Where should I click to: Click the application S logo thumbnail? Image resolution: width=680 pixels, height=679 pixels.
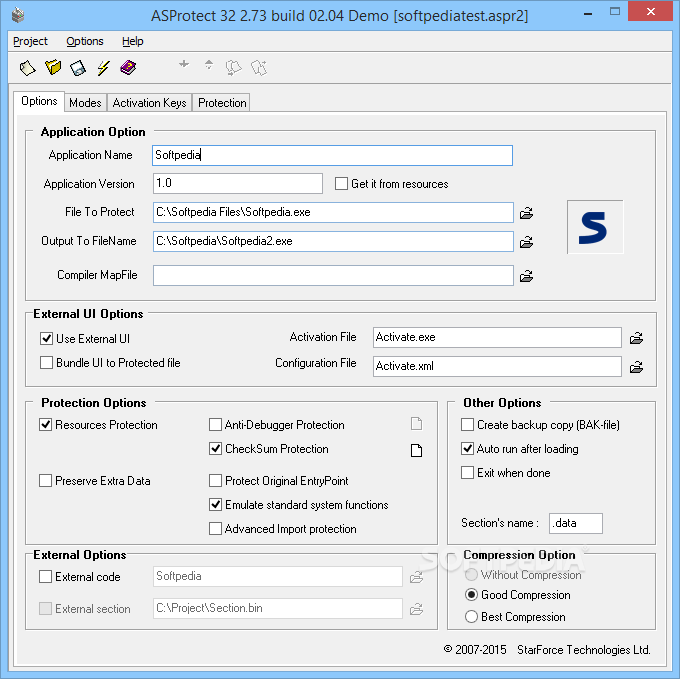coord(595,227)
